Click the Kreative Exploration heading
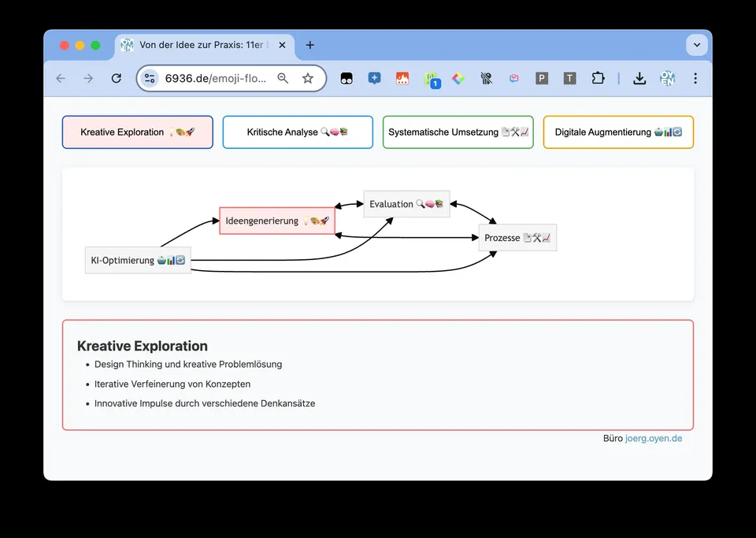 (143, 346)
